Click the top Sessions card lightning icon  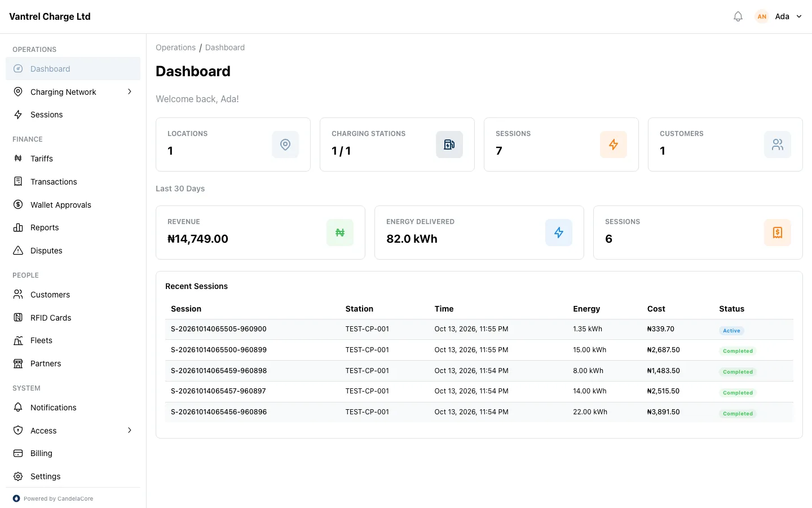[614, 144]
